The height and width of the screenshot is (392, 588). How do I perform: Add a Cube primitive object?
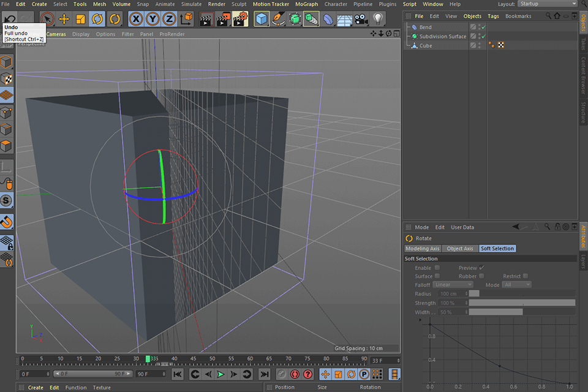point(262,19)
